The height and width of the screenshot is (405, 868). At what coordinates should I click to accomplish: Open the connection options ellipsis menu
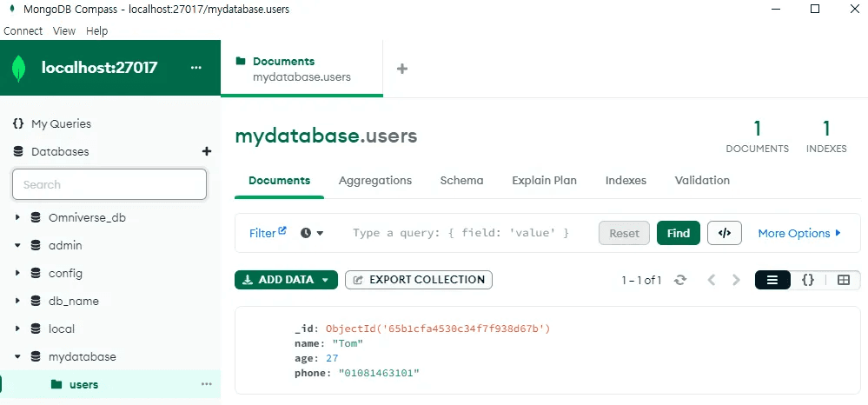click(195, 68)
